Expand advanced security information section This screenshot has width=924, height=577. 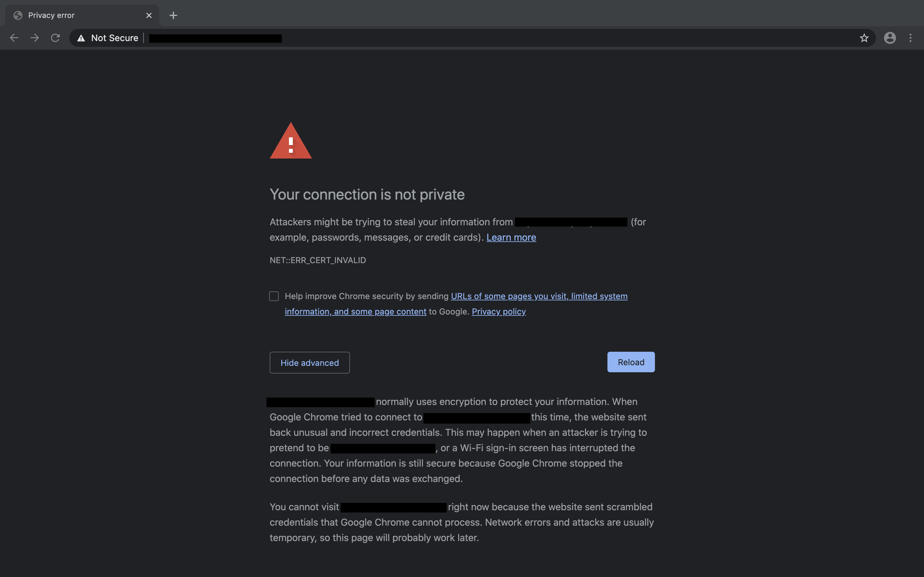click(x=310, y=362)
